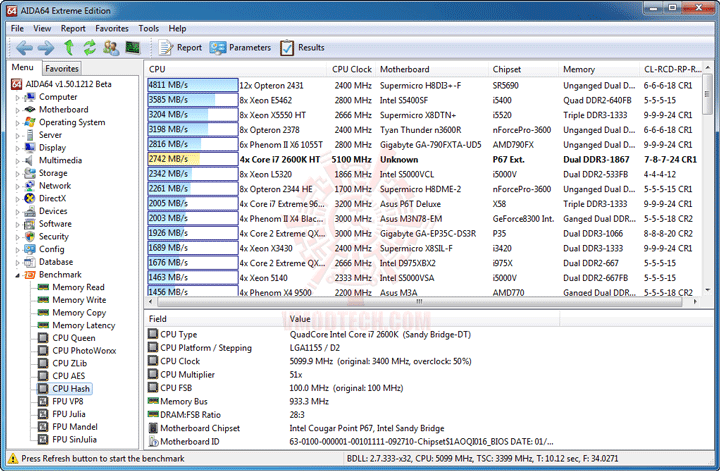Select the CPU AES benchmark
Image resolution: width=720 pixels, height=471 pixels.
(68, 376)
